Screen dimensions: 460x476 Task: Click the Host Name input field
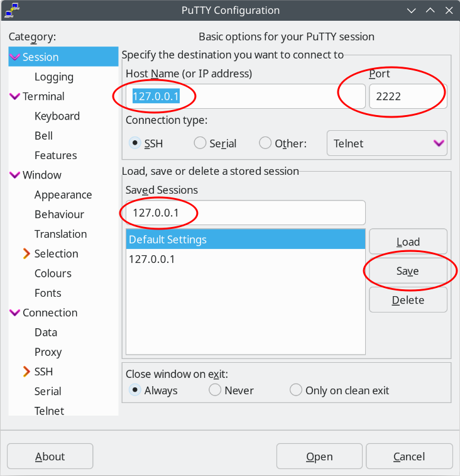point(245,96)
